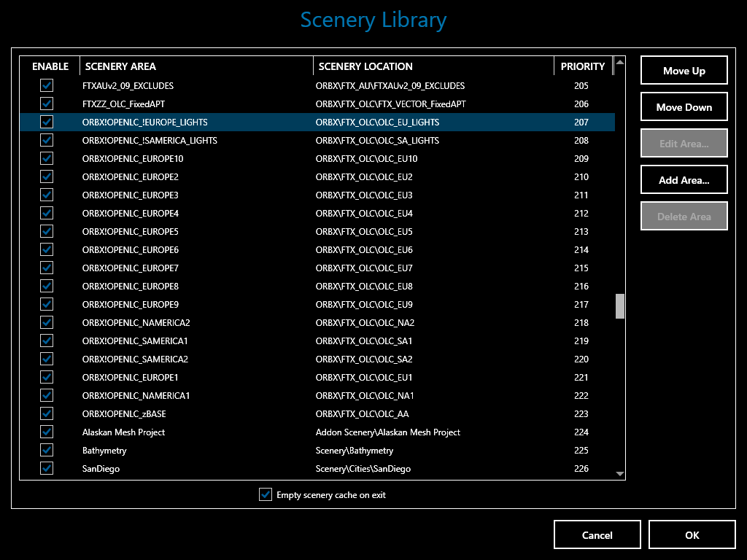
Task: Toggle Empty scenery cache on exit checkbox
Action: (x=266, y=494)
